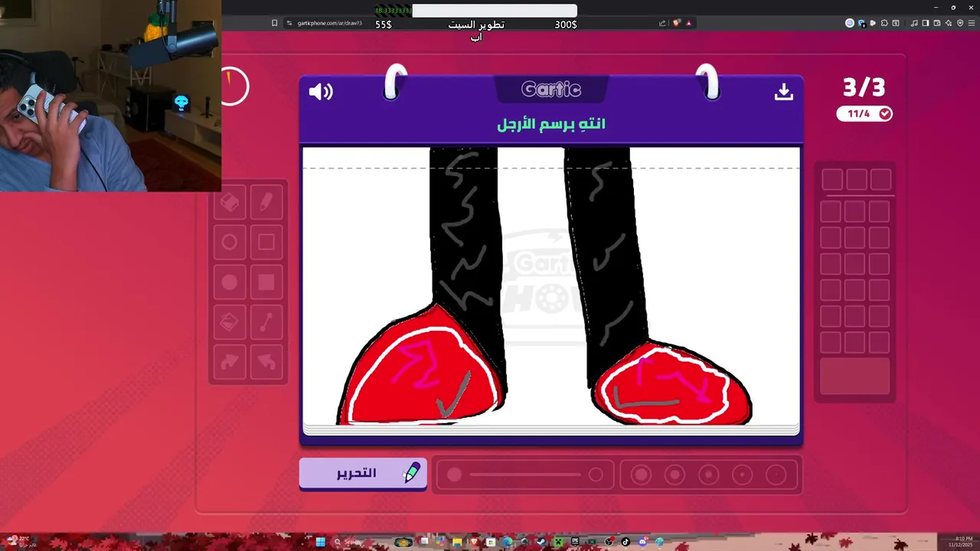Choose the first opacity circle option
The image size is (980, 551).
coord(641,474)
